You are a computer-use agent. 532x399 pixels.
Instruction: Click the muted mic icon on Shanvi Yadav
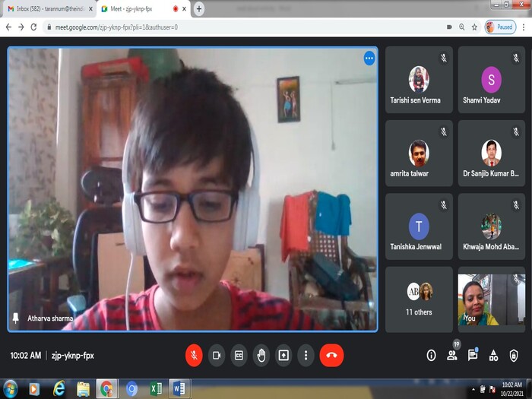click(x=516, y=59)
